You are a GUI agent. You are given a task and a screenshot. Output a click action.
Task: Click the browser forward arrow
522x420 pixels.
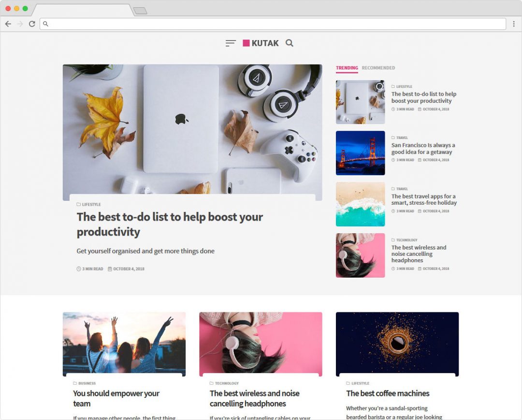tap(20, 24)
